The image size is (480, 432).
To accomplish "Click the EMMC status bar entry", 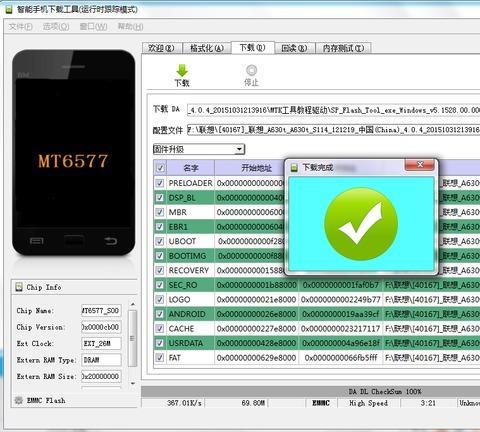I will point(321,403).
